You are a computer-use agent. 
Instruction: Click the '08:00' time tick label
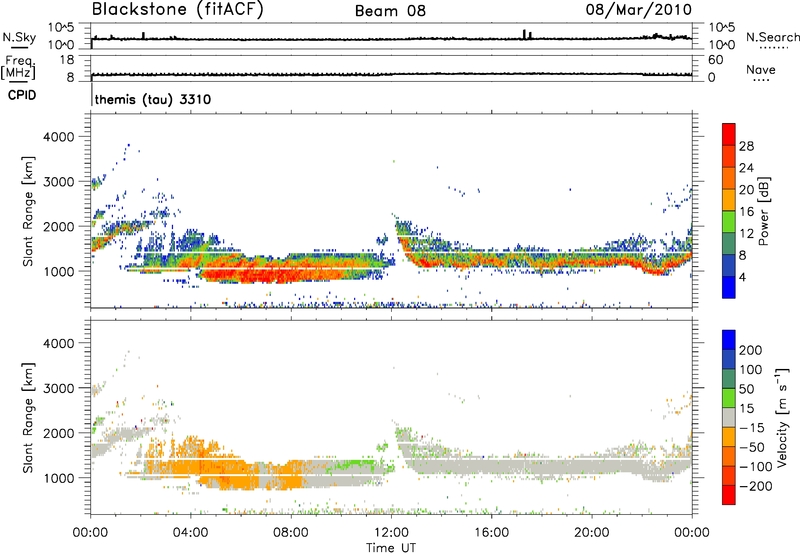click(290, 533)
